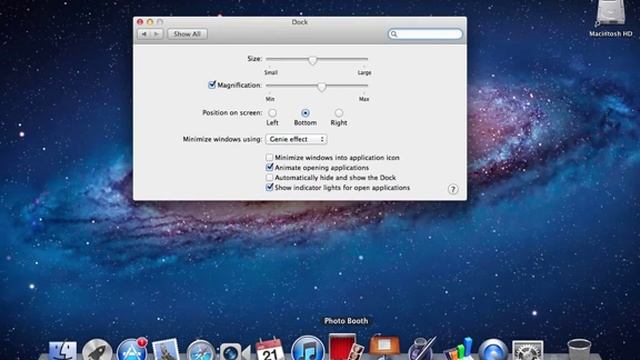Viewport: 640px width, 360px height.
Task: Uncheck Animate opening applications
Action: tap(269, 167)
